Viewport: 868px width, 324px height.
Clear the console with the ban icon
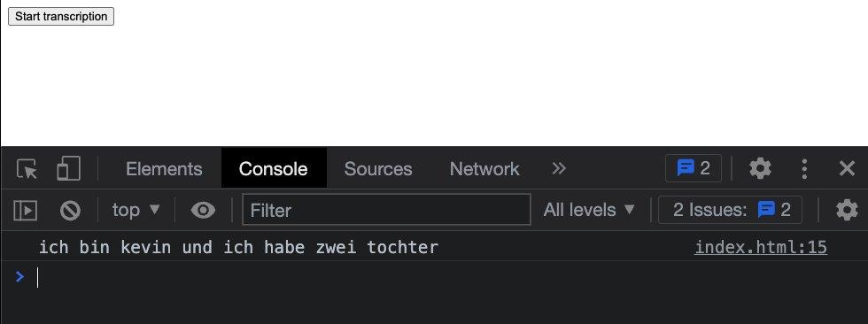point(70,210)
